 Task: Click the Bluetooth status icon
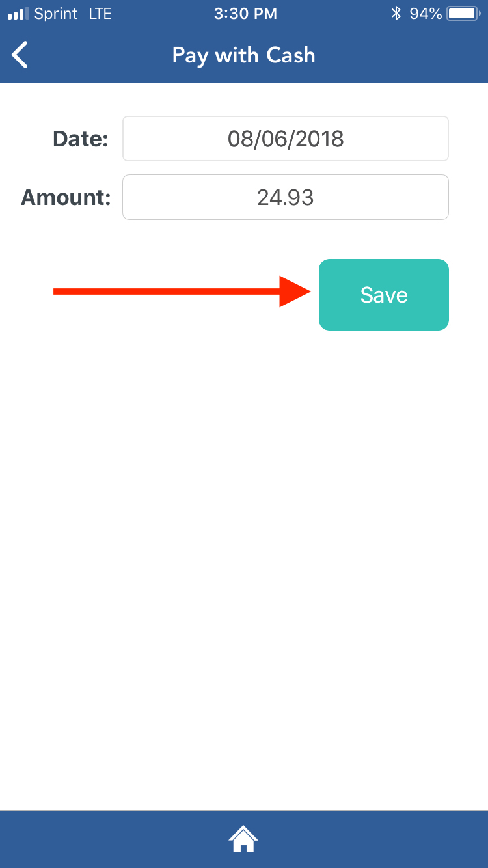pos(396,14)
